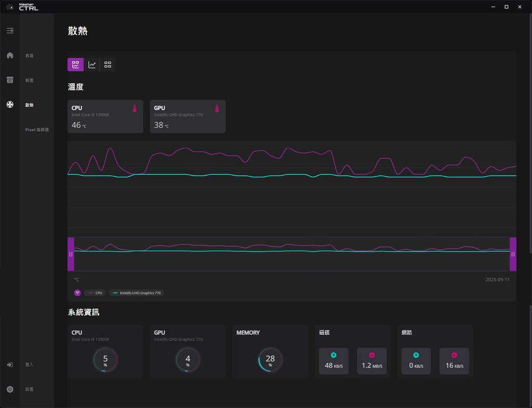Click the left range slider handle

click(71, 254)
